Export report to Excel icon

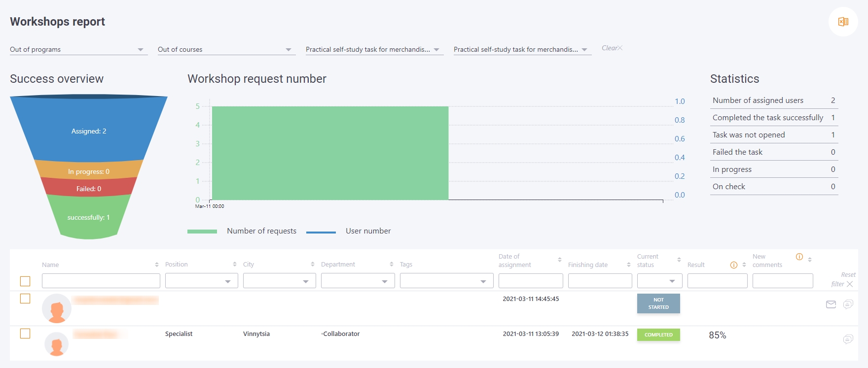(x=843, y=22)
